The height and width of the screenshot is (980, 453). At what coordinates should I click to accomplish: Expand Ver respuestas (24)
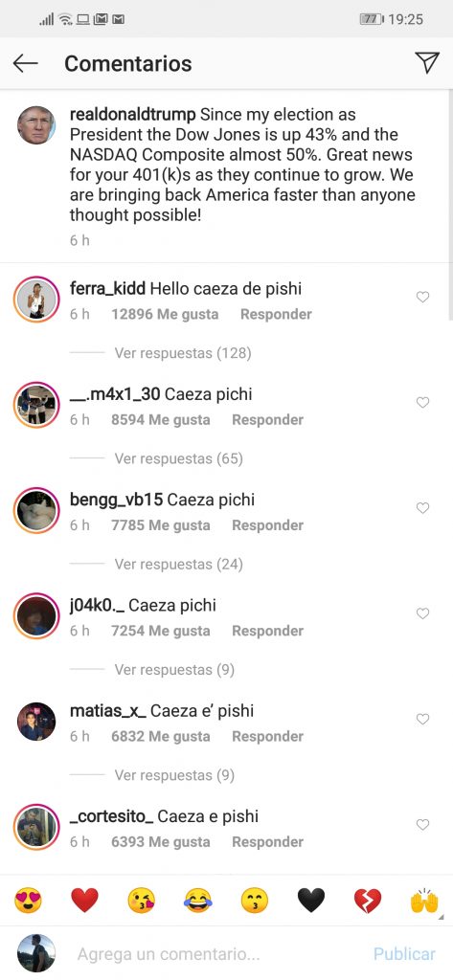[179, 565]
